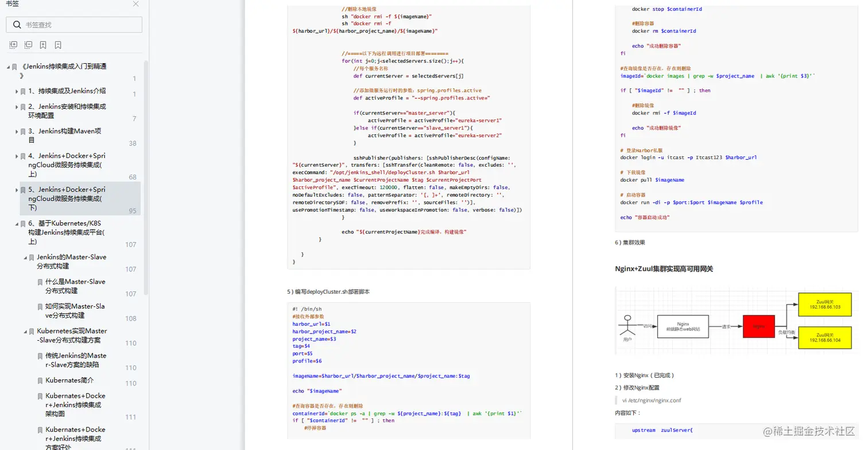Click bookmark icon beside 1、持续集成及Jenkins介绍
The height and width of the screenshot is (450, 868).
click(23, 91)
